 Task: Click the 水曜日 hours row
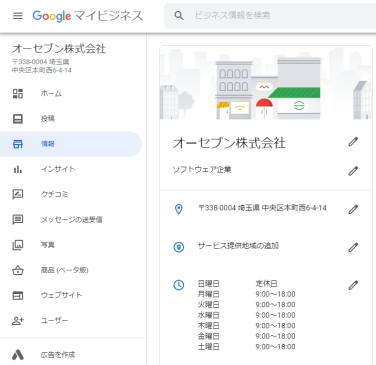coord(247,315)
